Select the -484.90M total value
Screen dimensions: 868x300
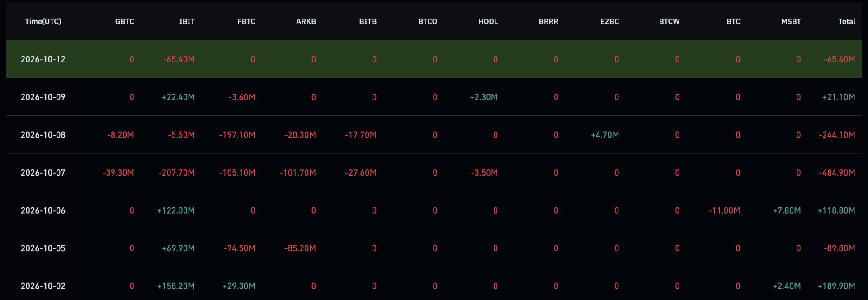(x=837, y=172)
